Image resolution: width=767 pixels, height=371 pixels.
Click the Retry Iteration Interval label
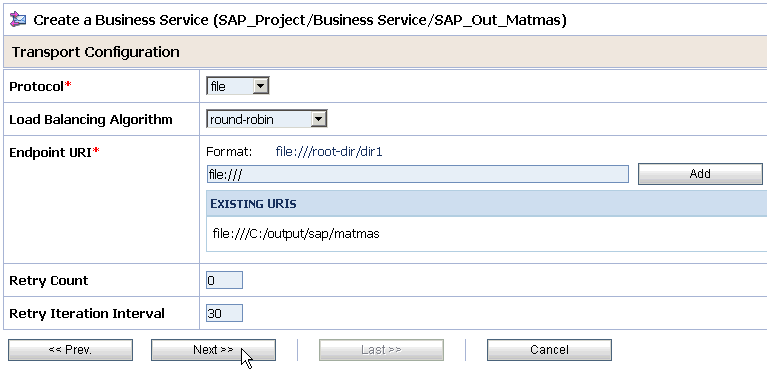87,313
